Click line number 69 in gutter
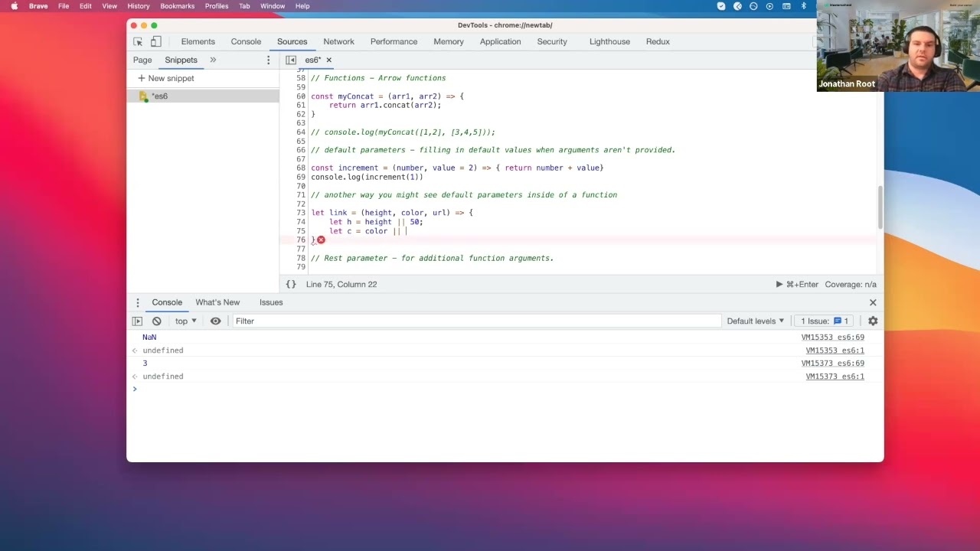The width and height of the screenshot is (980, 551). point(301,177)
